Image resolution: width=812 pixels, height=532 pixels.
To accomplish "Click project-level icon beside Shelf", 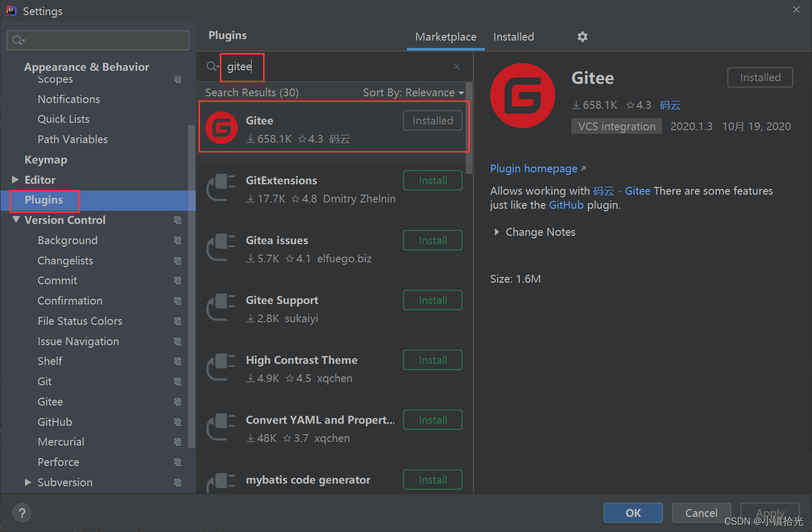I will [178, 361].
